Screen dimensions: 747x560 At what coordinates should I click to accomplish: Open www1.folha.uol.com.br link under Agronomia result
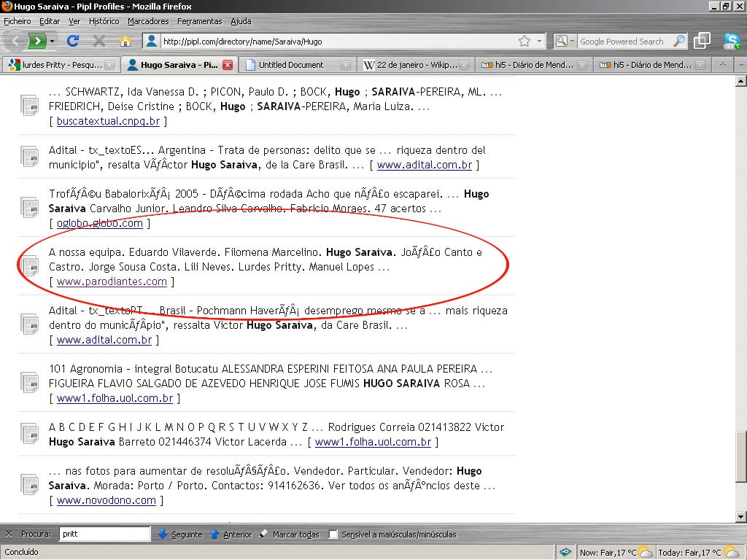coord(115,398)
